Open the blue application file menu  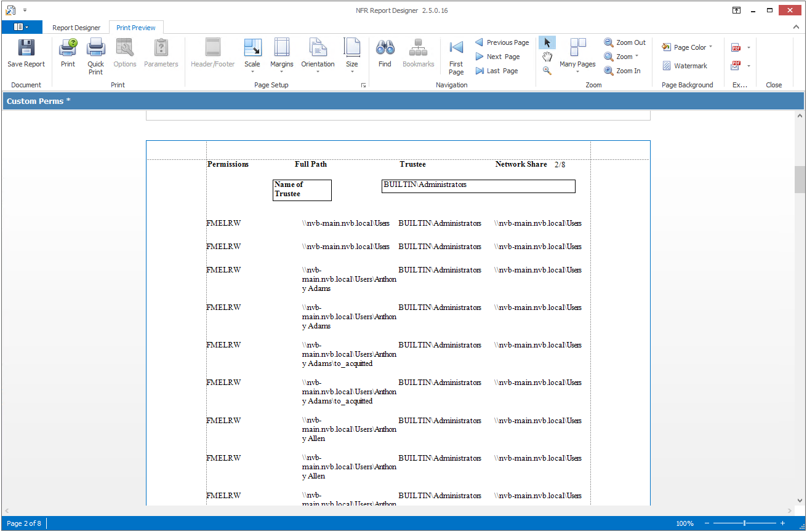click(22, 27)
